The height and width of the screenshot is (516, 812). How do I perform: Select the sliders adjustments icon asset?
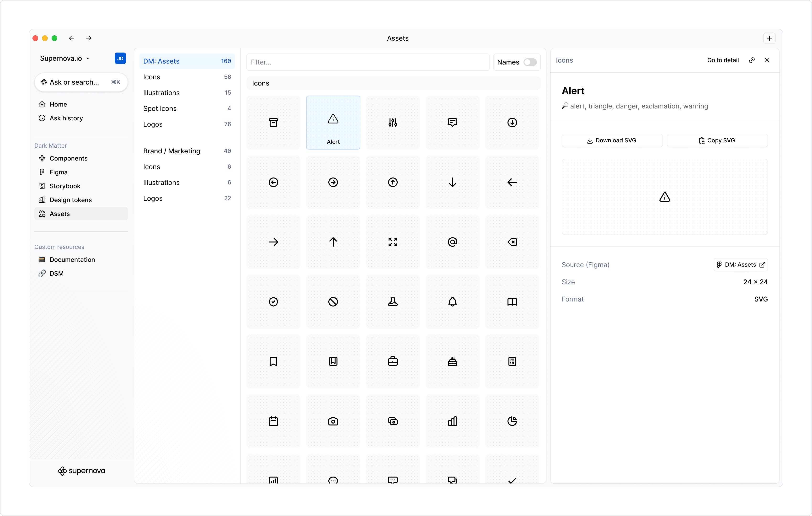coord(393,122)
